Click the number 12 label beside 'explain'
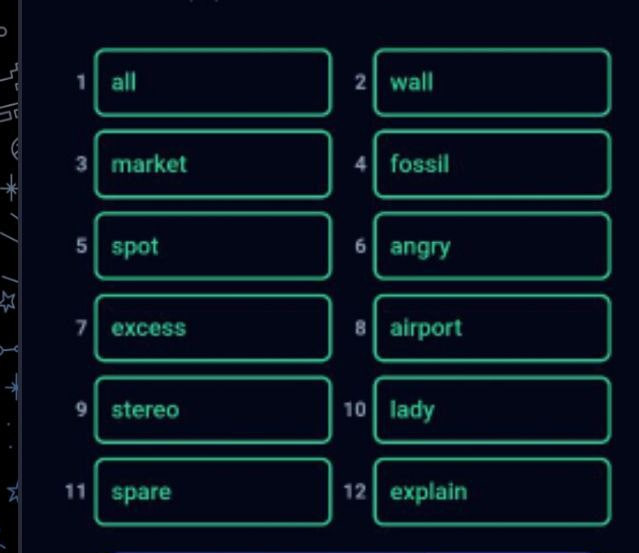639x553 pixels. pyautogui.click(x=356, y=492)
